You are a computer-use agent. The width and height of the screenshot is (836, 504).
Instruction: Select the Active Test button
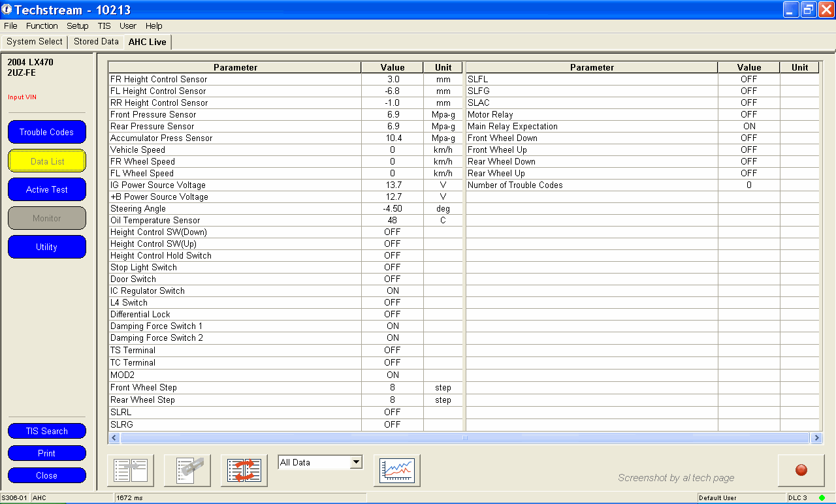(x=46, y=189)
